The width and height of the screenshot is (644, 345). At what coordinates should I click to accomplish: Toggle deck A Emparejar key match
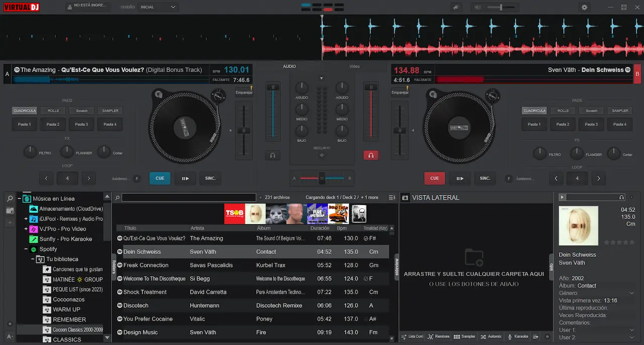[x=244, y=93]
